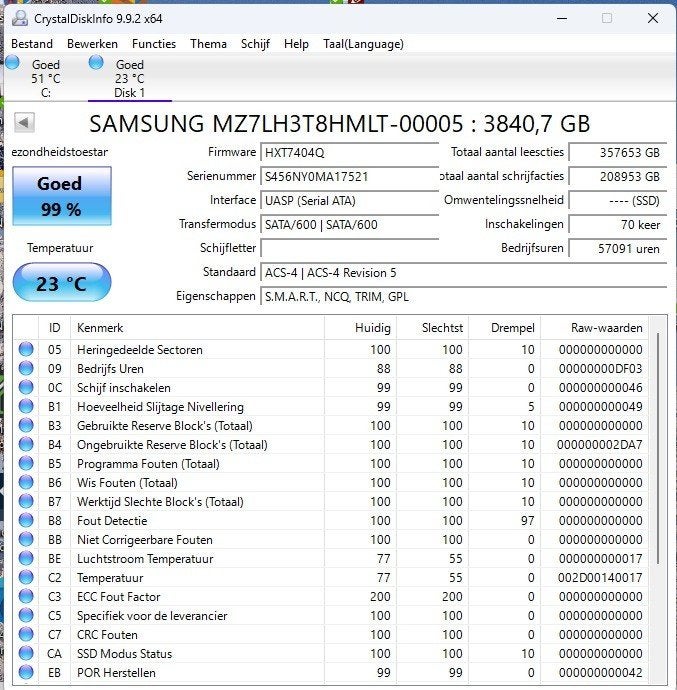Click the Firmware field HXT7404Q
Image resolution: width=677 pixels, height=690 pixels.
tap(350, 153)
